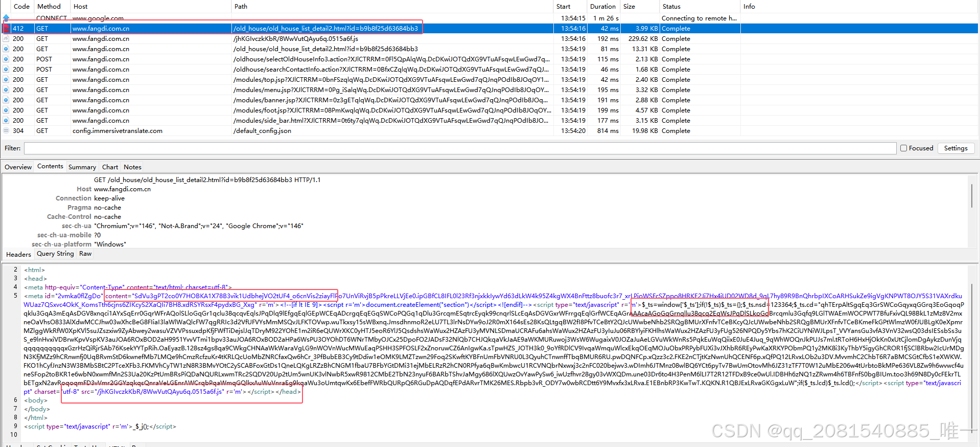
Task: Click the icon beside the /modules/menu.jsp request
Action: (6, 90)
